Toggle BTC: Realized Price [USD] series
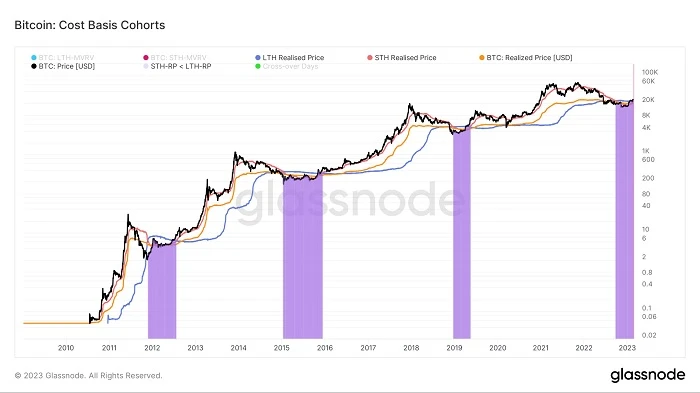The height and width of the screenshot is (393, 700). coord(525,58)
